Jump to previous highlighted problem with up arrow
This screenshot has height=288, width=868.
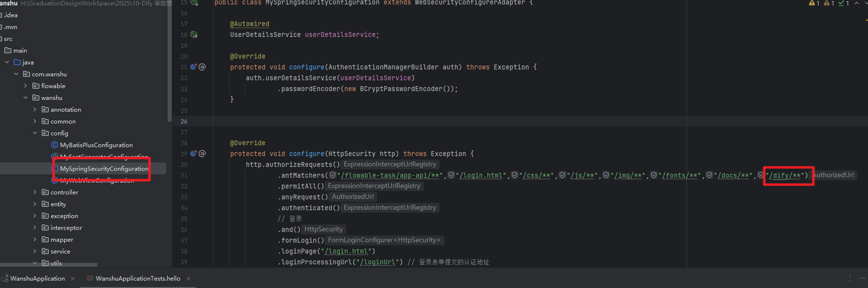[857, 3]
